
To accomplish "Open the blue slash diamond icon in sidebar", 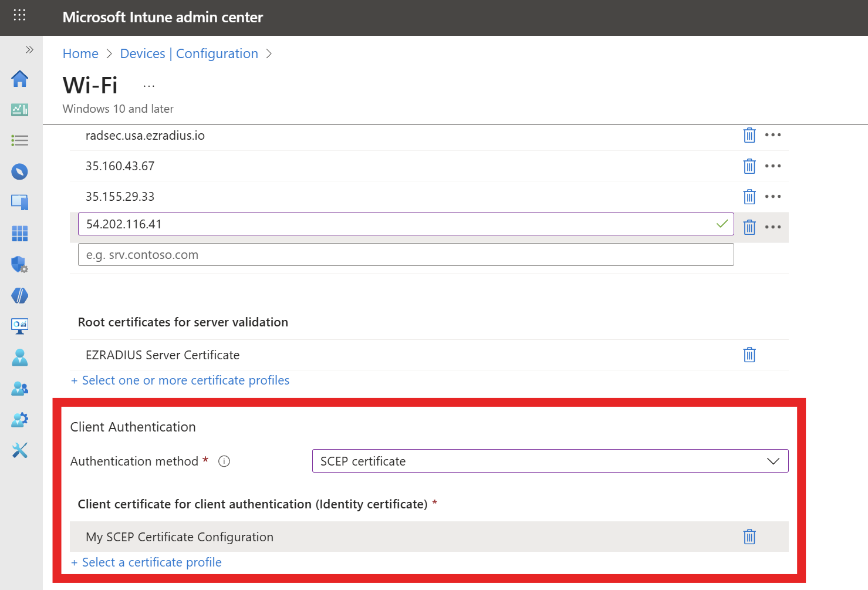I will click(20, 295).
